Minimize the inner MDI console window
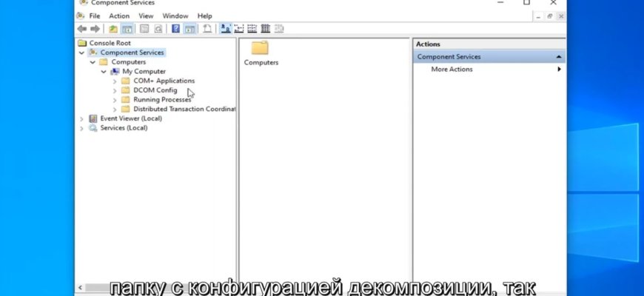The width and height of the screenshot is (644, 296). (x=540, y=16)
